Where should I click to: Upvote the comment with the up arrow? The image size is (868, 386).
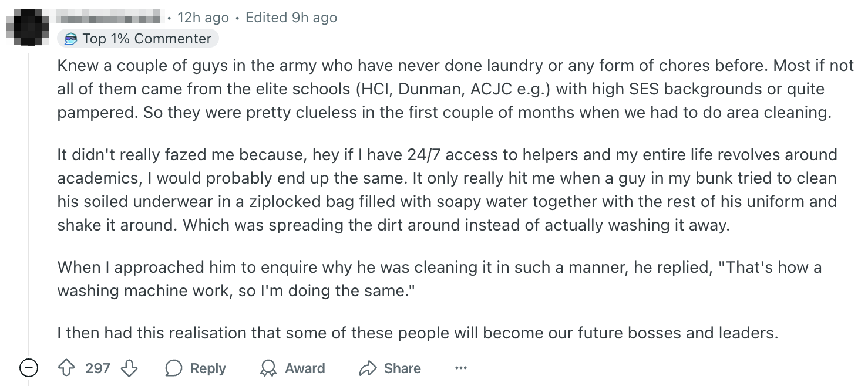point(66,368)
